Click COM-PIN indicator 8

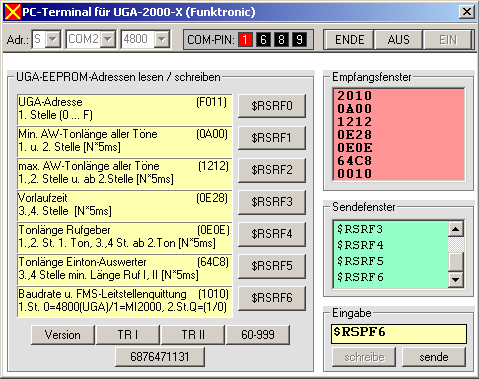click(x=281, y=40)
